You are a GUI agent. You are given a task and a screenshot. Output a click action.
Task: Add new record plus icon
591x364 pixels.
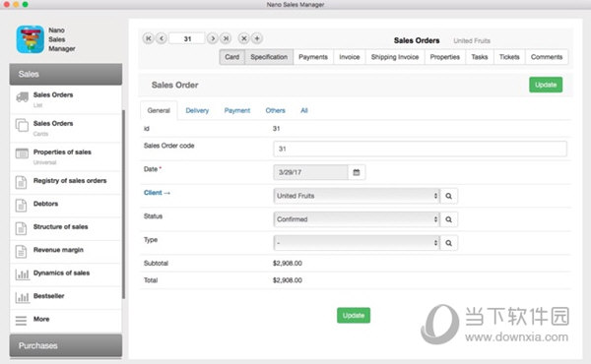tap(257, 38)
